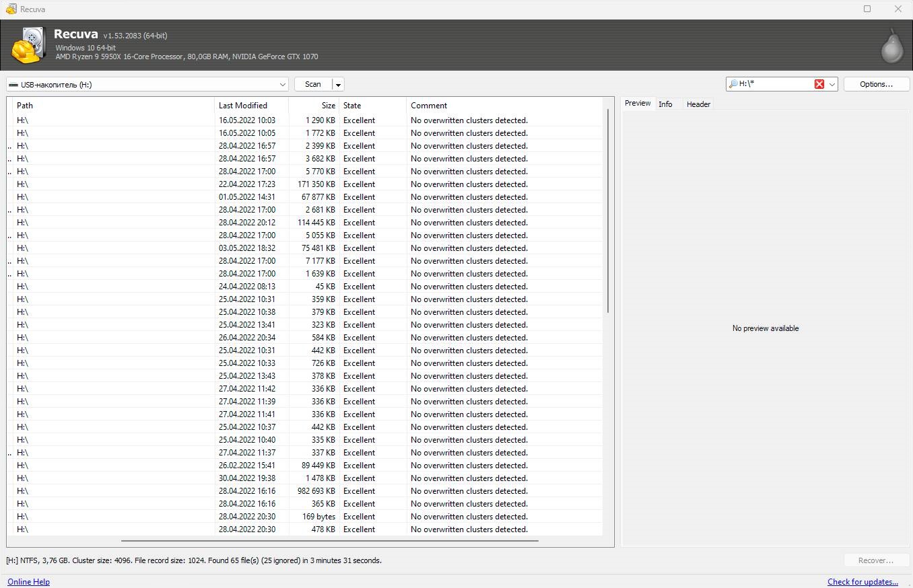
Task: Click the small Recuva icon in the title bar
Action: pyautogui.click(x=11, y=9)
